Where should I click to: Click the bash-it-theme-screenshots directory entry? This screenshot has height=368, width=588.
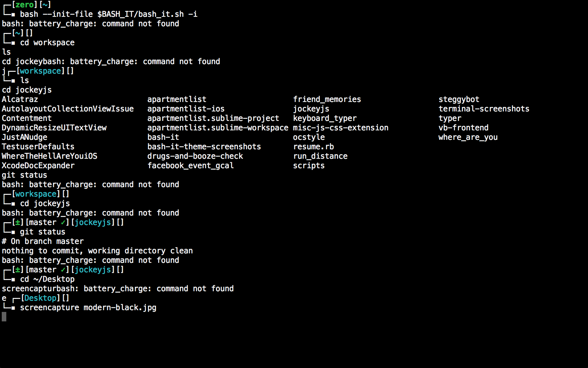click(204, 147)
